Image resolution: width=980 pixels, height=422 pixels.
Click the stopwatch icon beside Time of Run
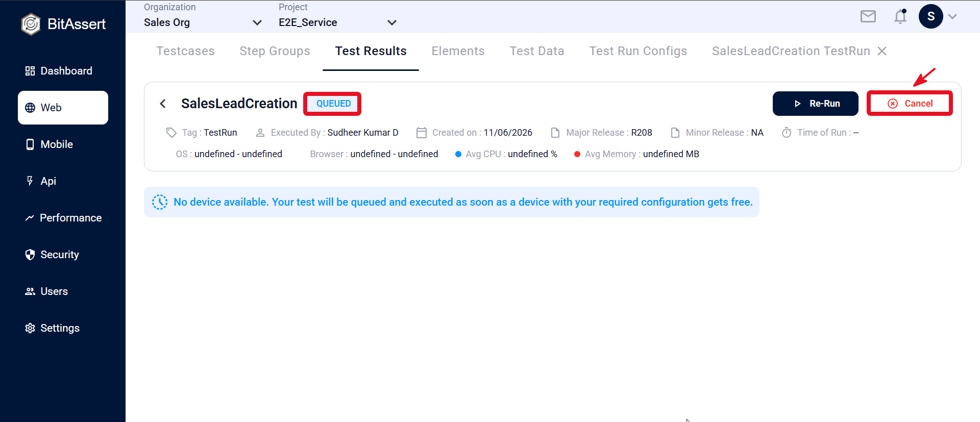click(x=787, y=133)
